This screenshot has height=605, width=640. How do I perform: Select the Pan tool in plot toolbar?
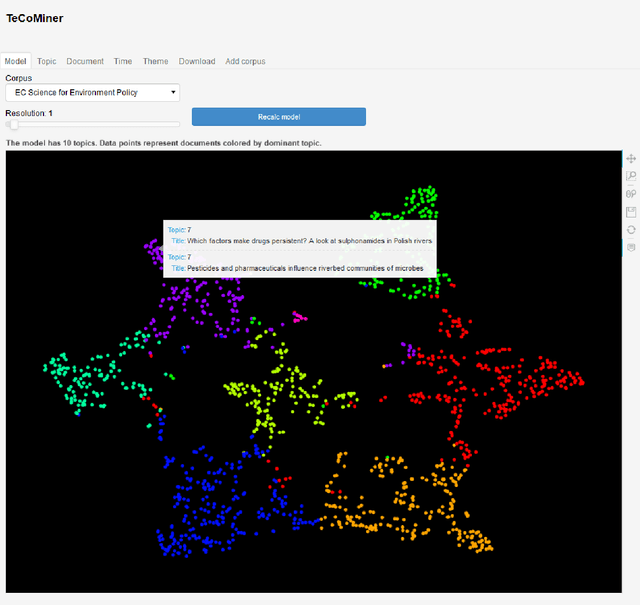click(x=630, y=159)
